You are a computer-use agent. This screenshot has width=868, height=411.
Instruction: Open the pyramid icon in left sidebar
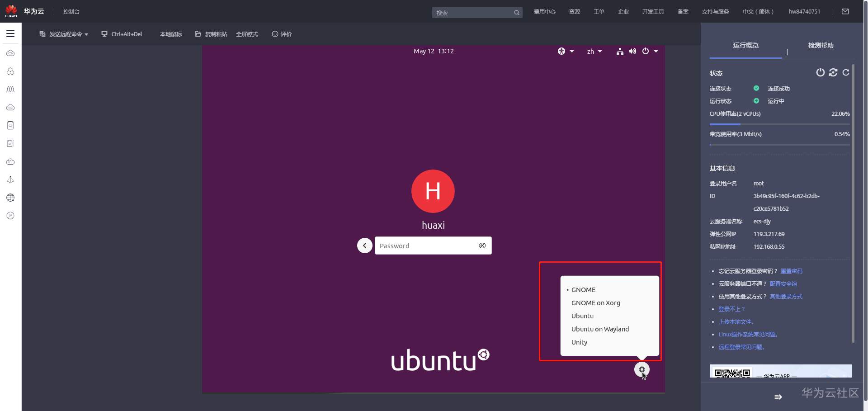pos(10,180)
